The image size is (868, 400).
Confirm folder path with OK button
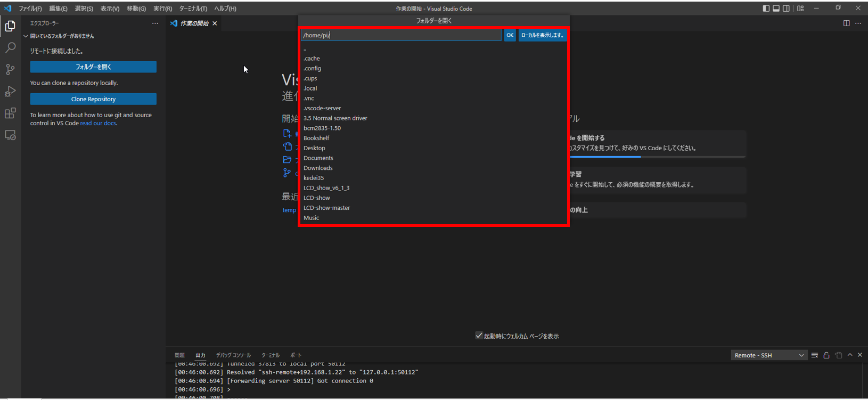click(510, 35)
